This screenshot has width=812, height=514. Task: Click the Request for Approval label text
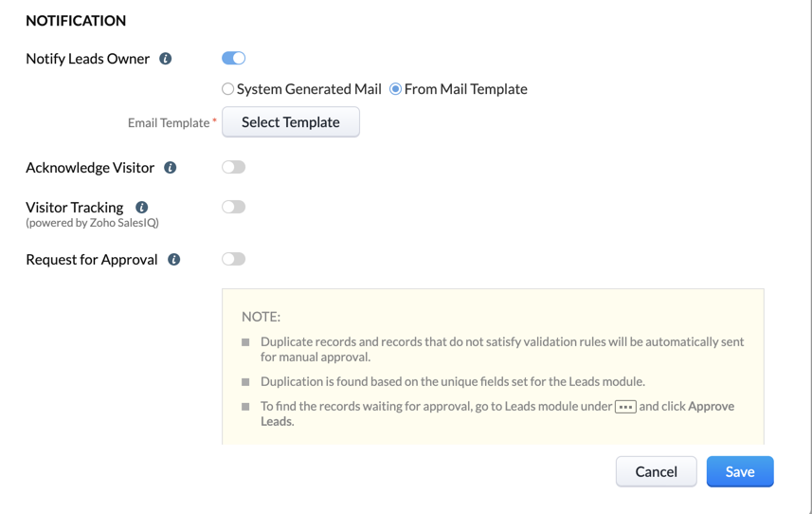click(92, 260)
